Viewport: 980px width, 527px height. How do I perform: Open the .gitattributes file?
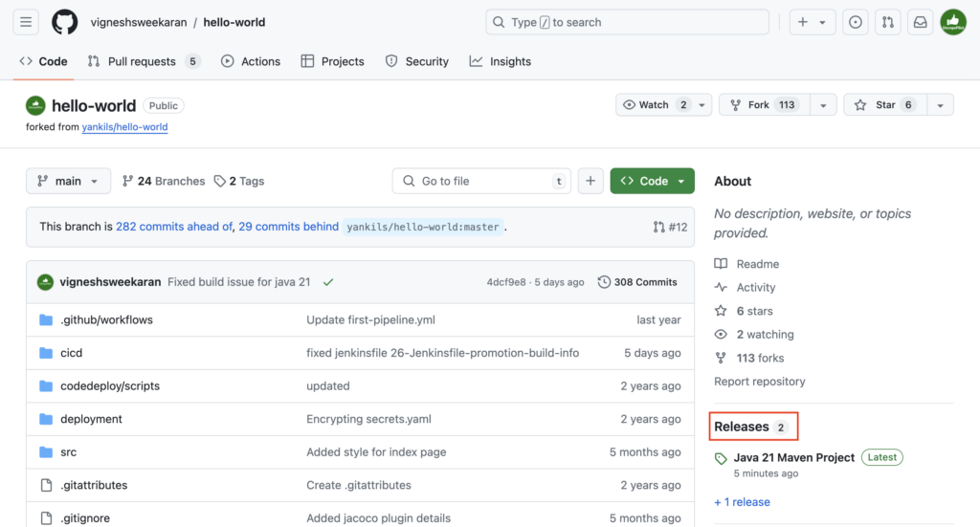pos(94,485)
